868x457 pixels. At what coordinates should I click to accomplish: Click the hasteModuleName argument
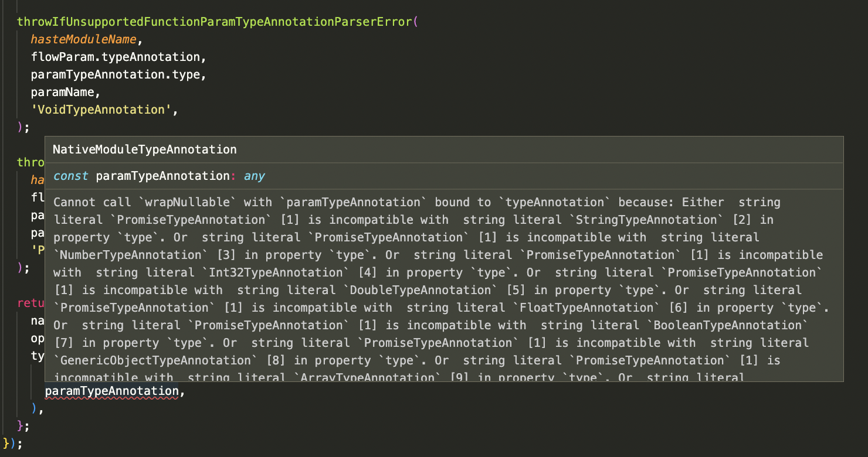point(84,39)
